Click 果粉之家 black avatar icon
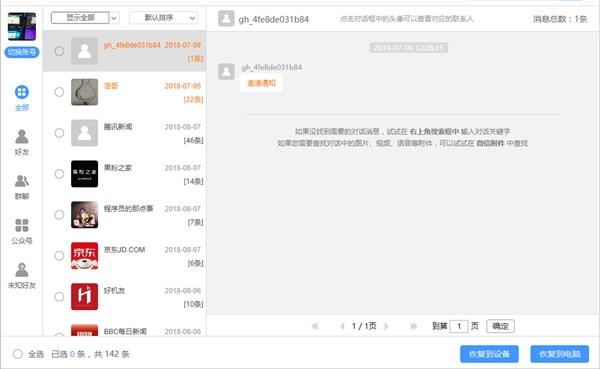The height and width of the screenshot is (369, 600). pos(85,174)
